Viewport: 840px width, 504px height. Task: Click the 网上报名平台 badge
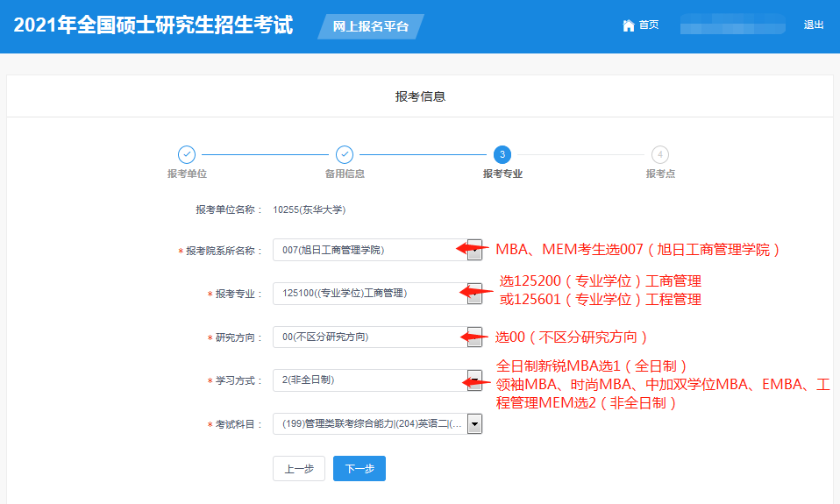click(371, 26)
